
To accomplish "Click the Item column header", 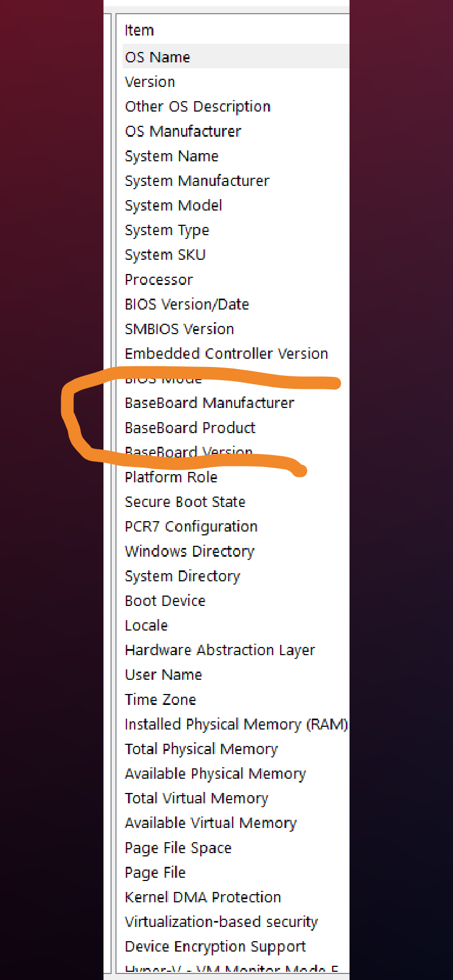I will click(140, 30).
